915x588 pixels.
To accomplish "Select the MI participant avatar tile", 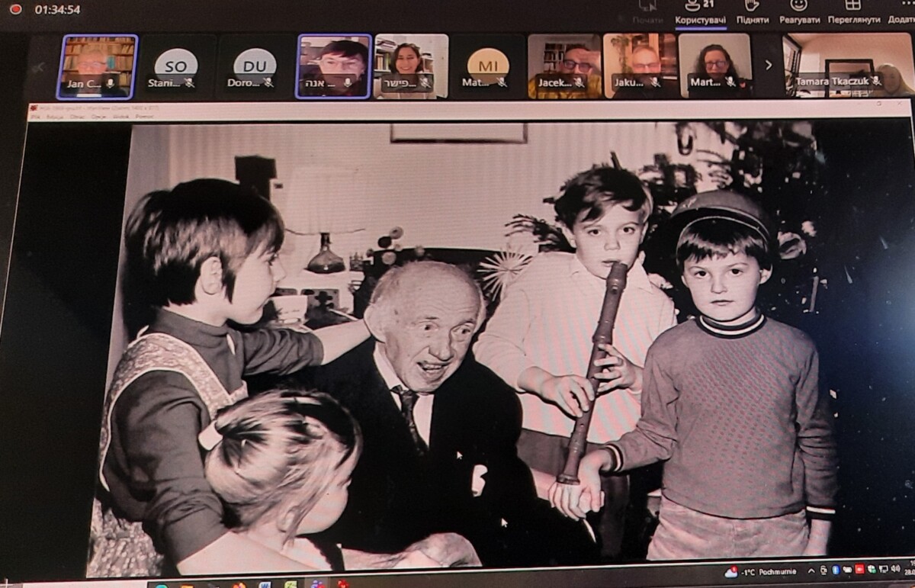I will [x=488, y=66].
